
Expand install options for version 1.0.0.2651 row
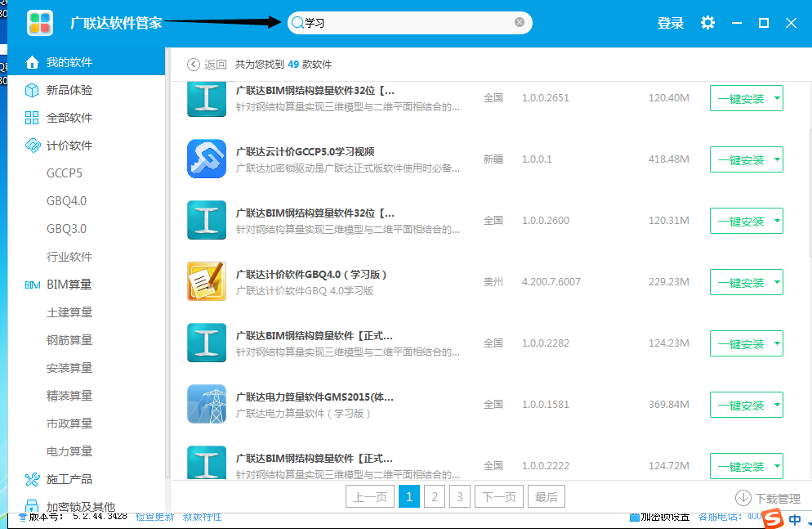click(777, 98)
